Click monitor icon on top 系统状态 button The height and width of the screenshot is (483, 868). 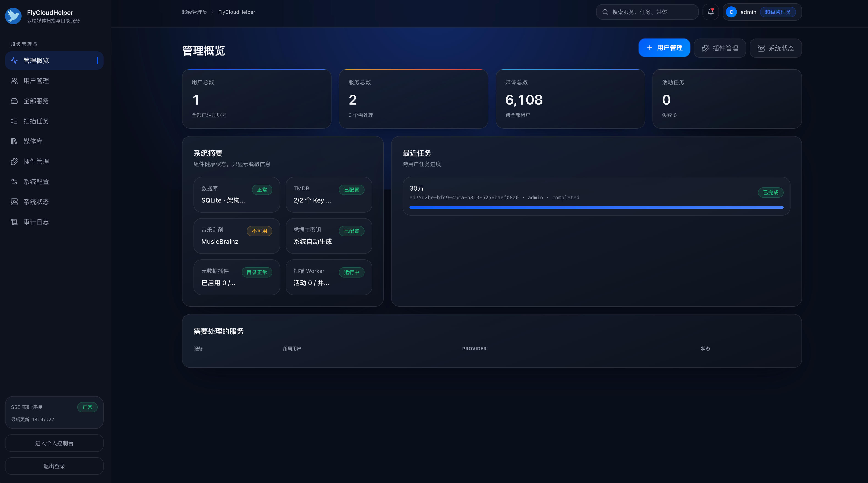[761, 48]
